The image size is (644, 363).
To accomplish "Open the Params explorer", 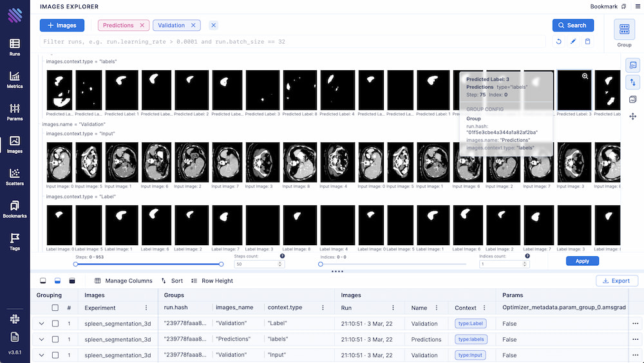I will pyautogui.click(x=15, y=112).
